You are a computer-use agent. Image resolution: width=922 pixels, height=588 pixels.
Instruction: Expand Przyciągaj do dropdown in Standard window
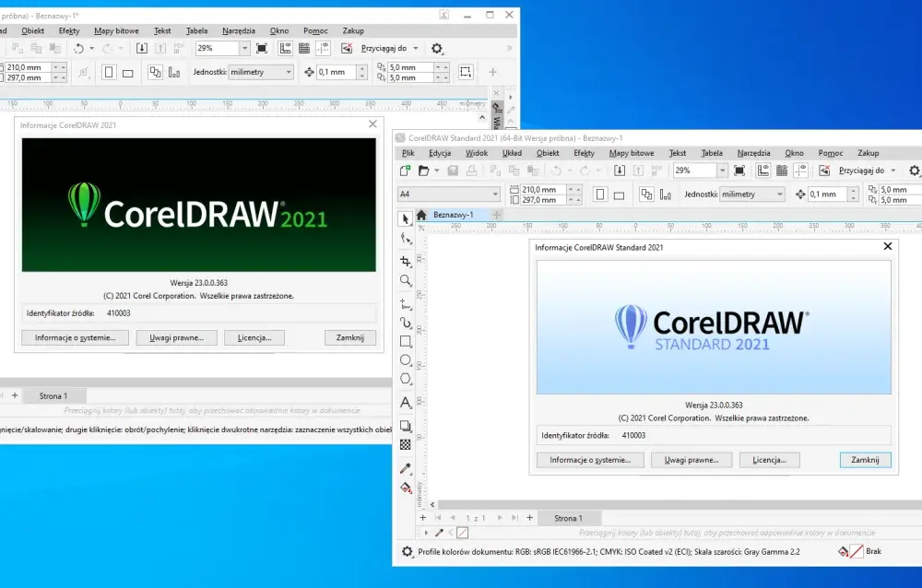point(893,171)
